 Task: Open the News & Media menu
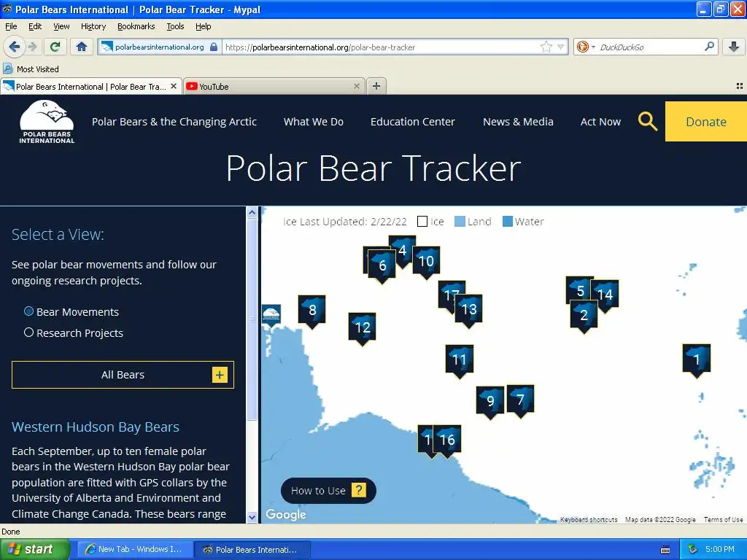pos(519,122)
